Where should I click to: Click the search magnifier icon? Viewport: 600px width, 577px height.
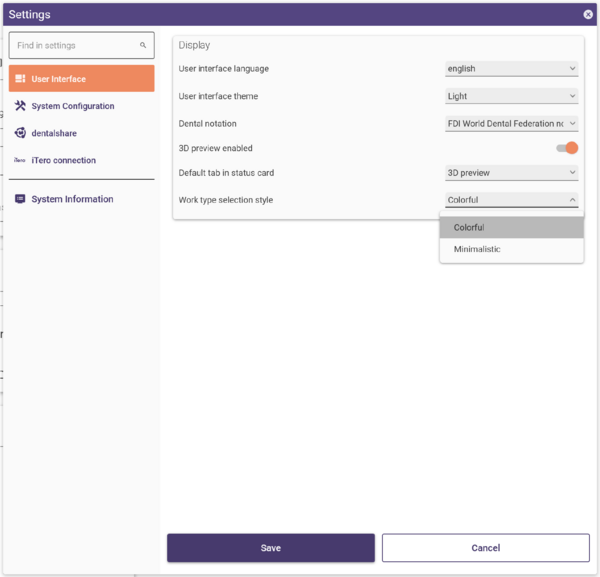coord(143,45)
